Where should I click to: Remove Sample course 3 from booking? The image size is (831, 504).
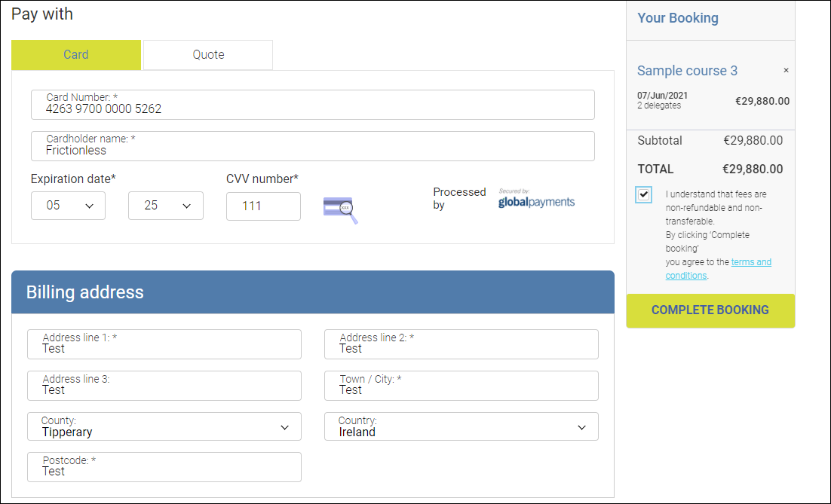pos(786,70)
